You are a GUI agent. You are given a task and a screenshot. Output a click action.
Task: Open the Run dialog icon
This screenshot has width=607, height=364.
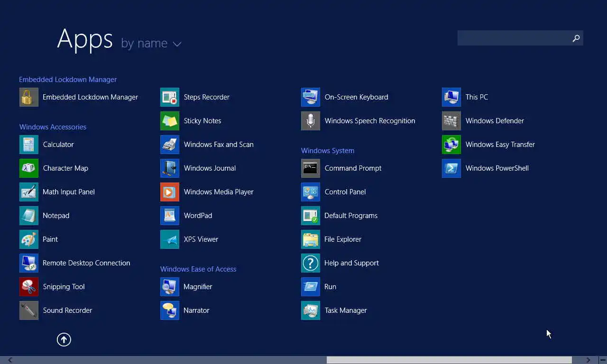(x=311, y=287)
